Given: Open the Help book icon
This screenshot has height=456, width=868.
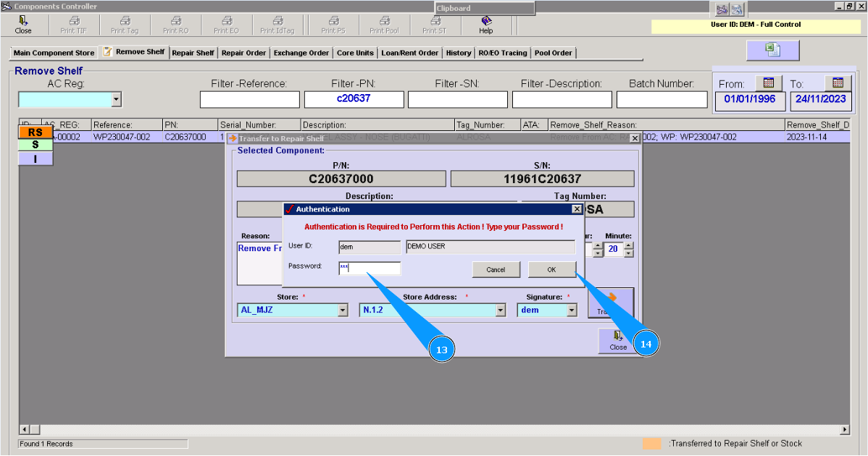Looking at the screenshot, I should point(486,25).
